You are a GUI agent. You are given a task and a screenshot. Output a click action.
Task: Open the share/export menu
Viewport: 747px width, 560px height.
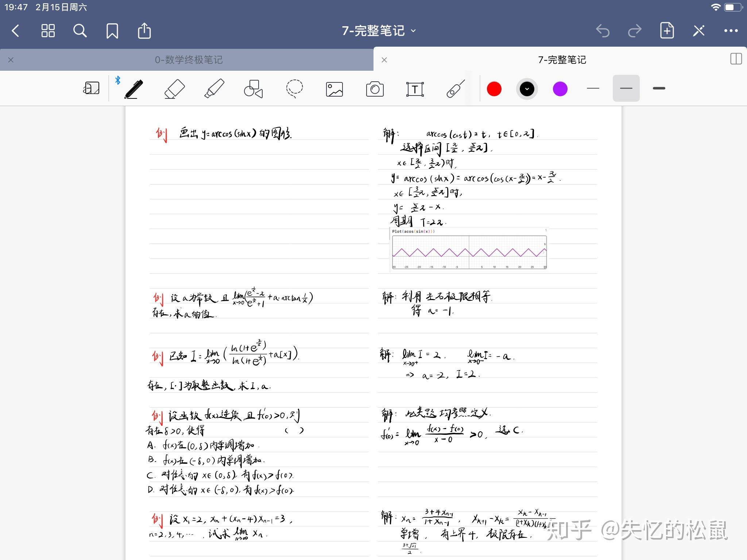point(144,31)
